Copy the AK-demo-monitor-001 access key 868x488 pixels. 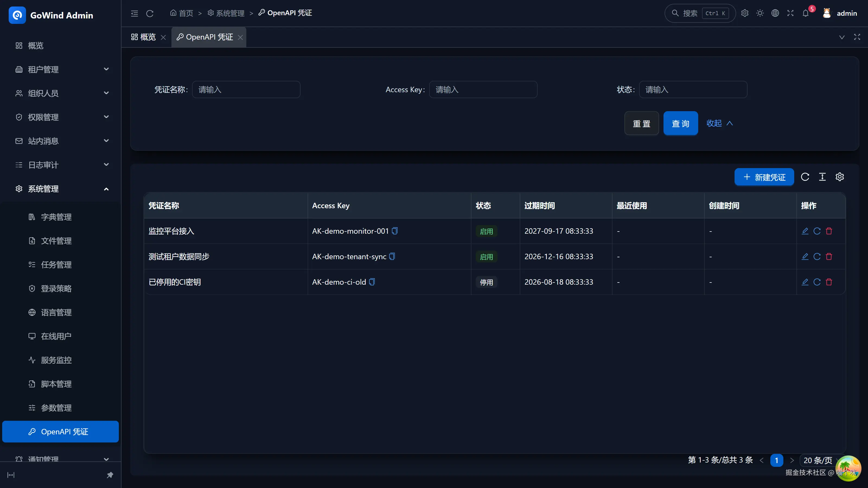pyautogui.click(x=395, y=231)
